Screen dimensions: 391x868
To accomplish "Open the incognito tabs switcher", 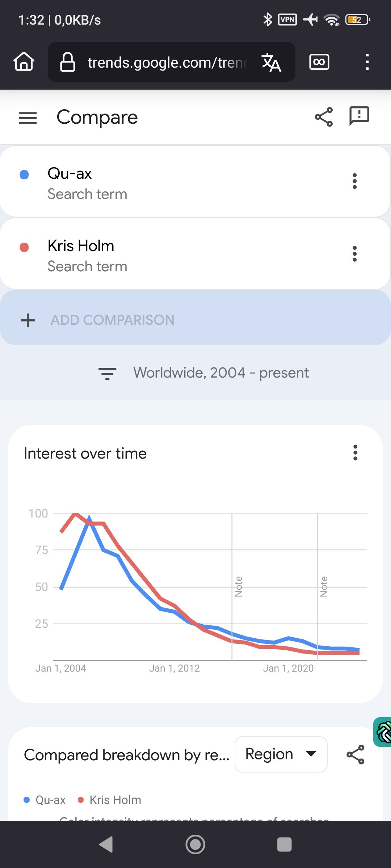I will coord(319,62).
